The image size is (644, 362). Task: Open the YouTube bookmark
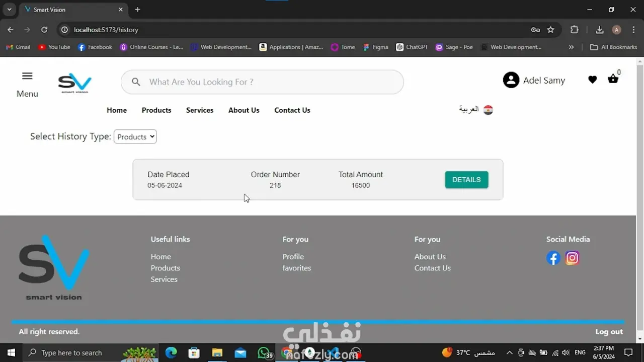click(54, 47)
